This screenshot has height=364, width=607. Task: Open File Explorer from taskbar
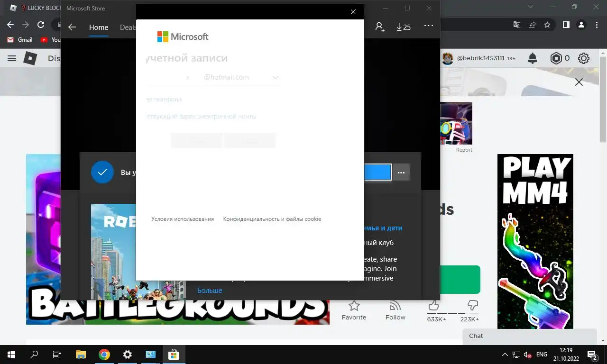(x=81, y=354)
